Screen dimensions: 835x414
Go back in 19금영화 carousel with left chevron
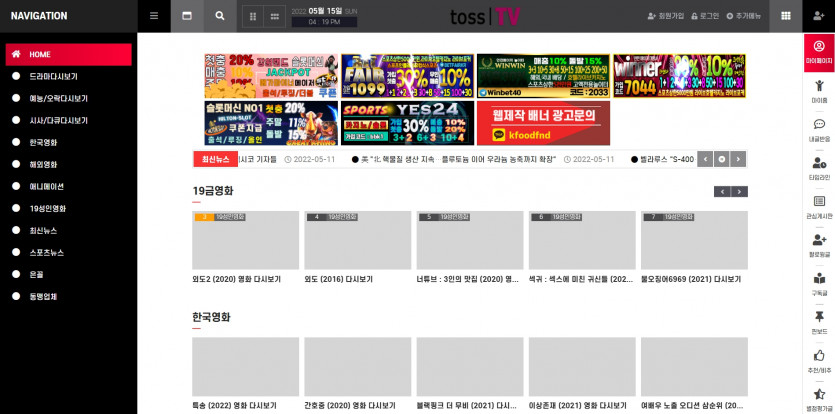722,191
